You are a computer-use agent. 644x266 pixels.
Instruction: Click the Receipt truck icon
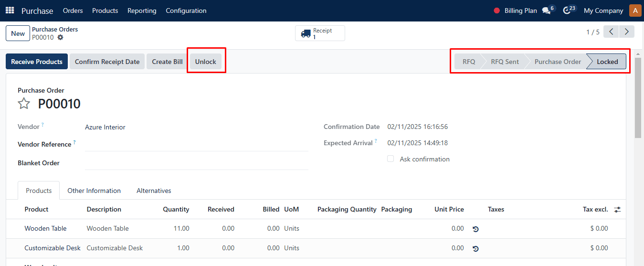(x=306, y=33)
